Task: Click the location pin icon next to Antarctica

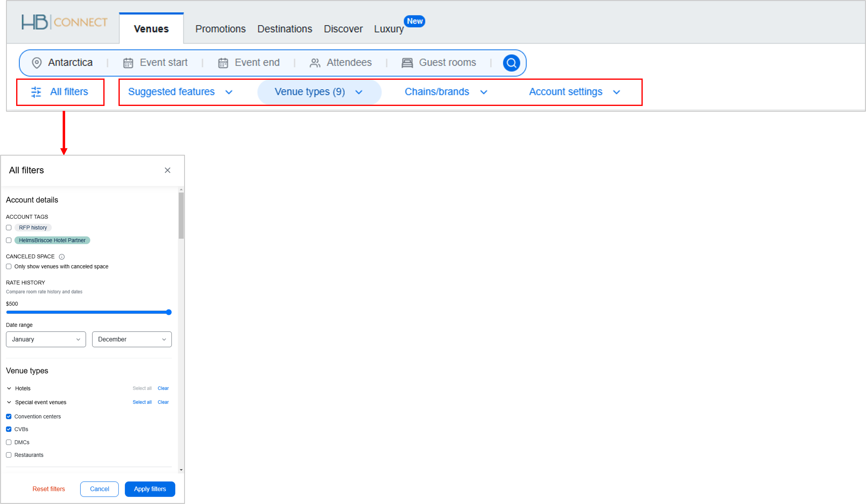Action: [37, 63]
